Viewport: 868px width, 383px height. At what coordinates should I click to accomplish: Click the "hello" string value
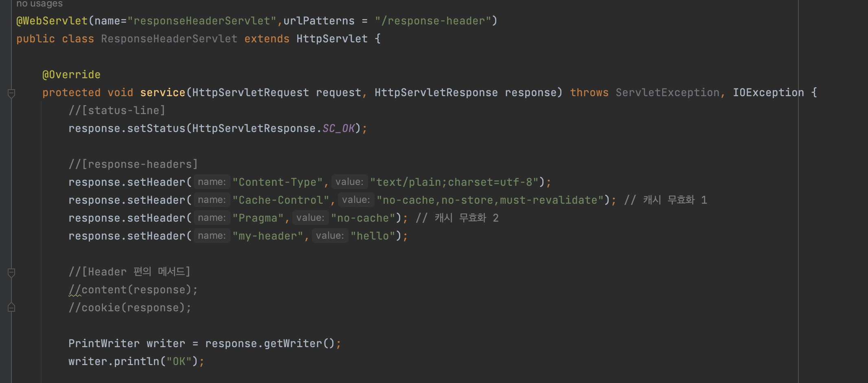pos(373,236)
